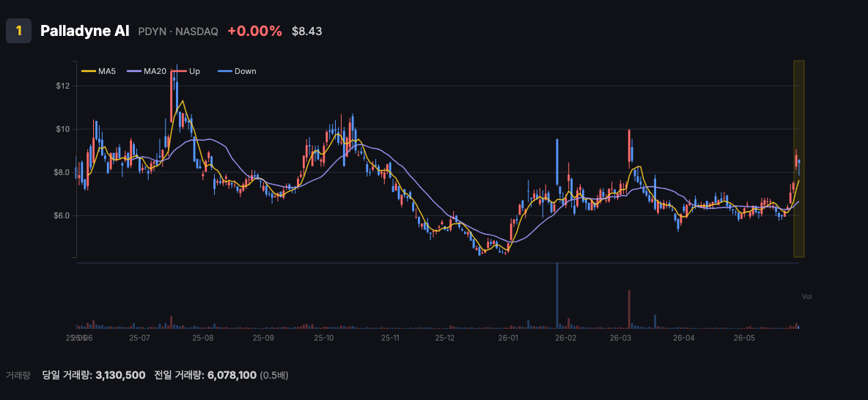868x400 pixels.
Task: Click the Vol label beside volume chart
Action: point(807,297)
